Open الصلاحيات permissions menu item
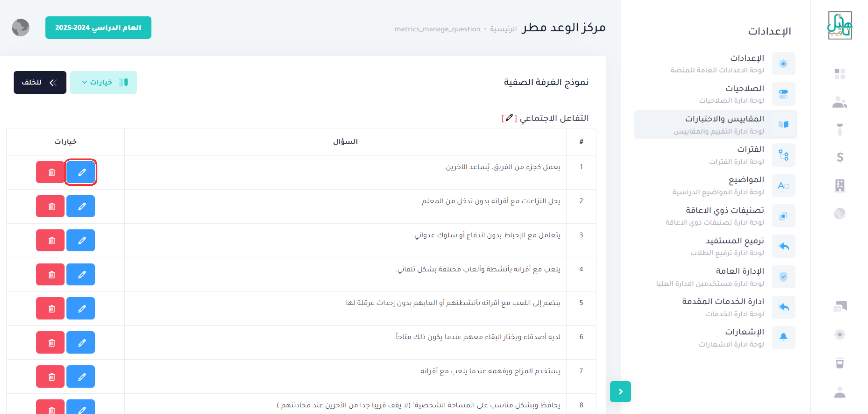Image resolution: width=868 pixels, height=414 pixels. [x=715, y=94]
